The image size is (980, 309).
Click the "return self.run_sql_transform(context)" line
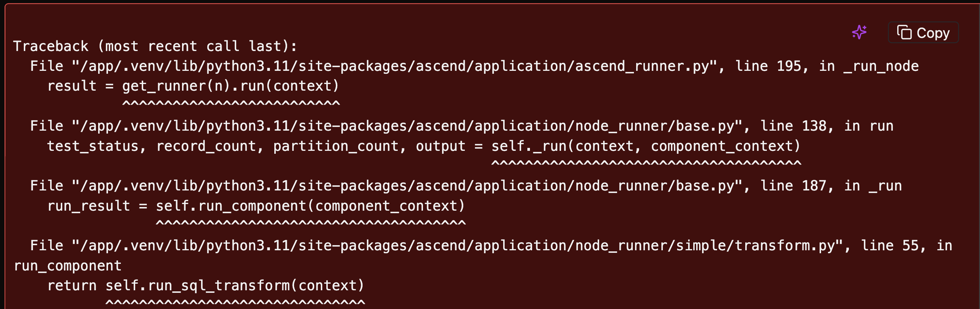click(205, 286)
